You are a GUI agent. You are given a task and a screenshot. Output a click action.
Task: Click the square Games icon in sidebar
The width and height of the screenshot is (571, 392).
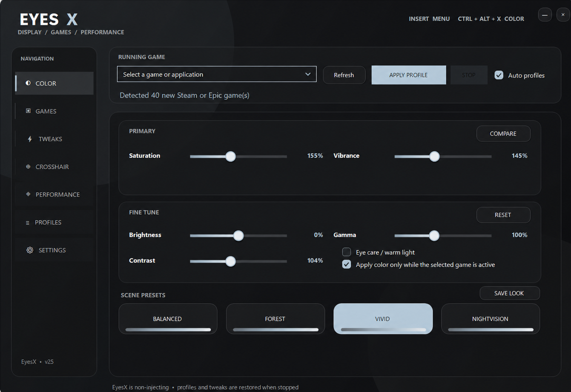coord(28,111)
